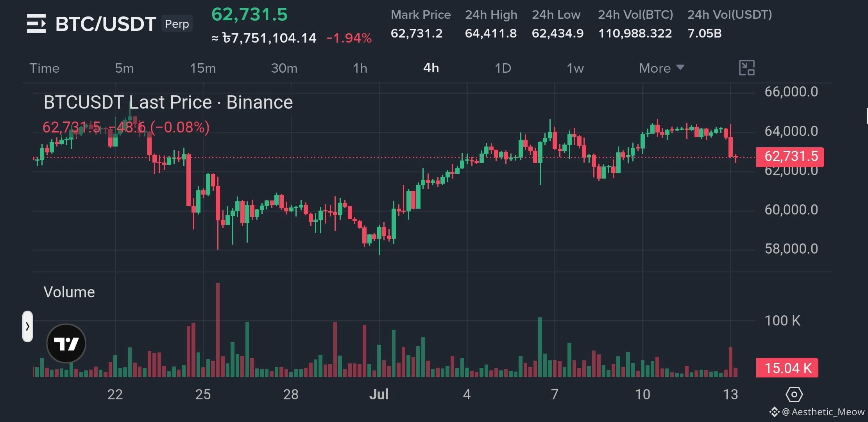Click the 10 date axis label

642,395
